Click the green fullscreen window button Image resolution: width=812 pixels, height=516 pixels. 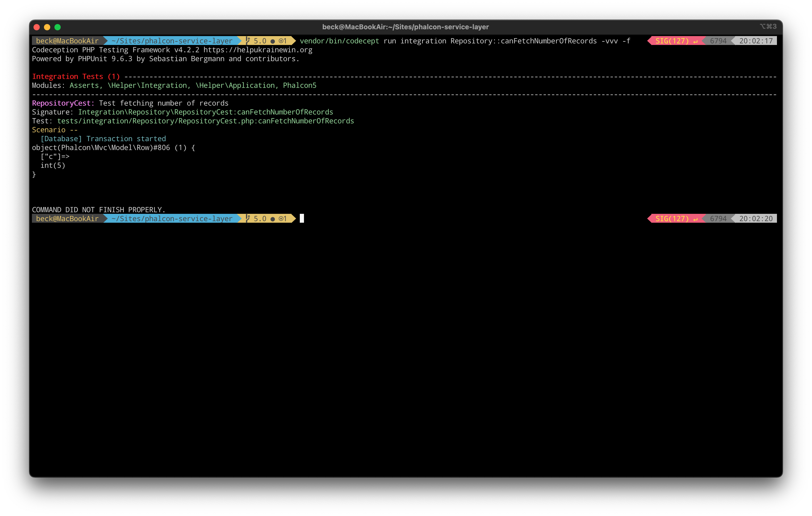point(58,27)
